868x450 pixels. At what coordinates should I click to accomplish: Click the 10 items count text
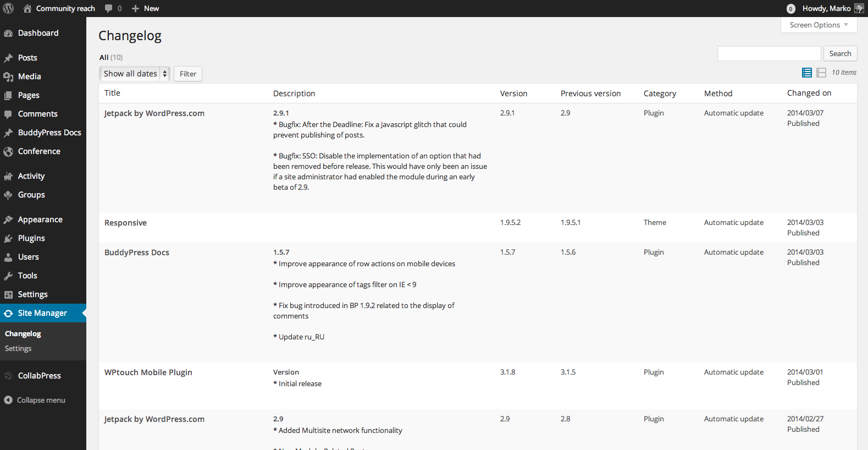844,73
